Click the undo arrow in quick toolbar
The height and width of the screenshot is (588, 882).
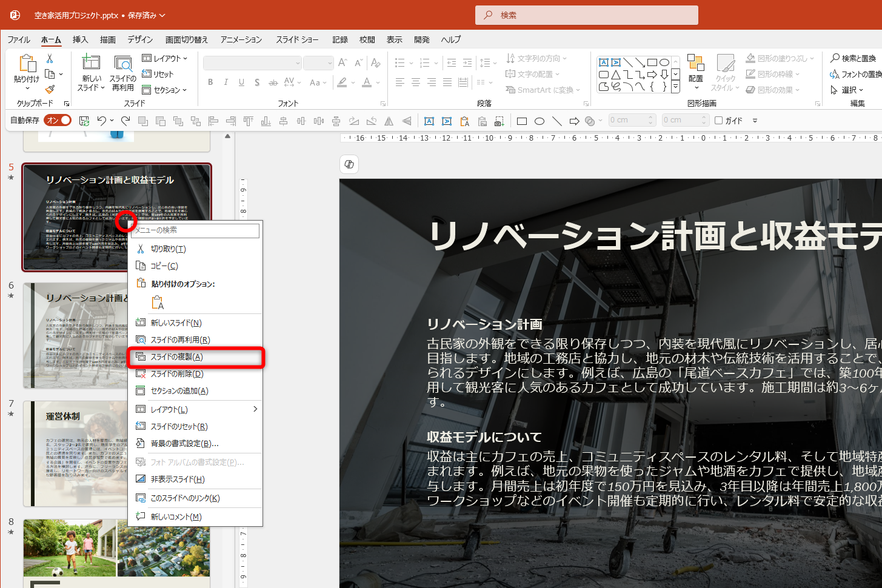[x=101, y=121]
